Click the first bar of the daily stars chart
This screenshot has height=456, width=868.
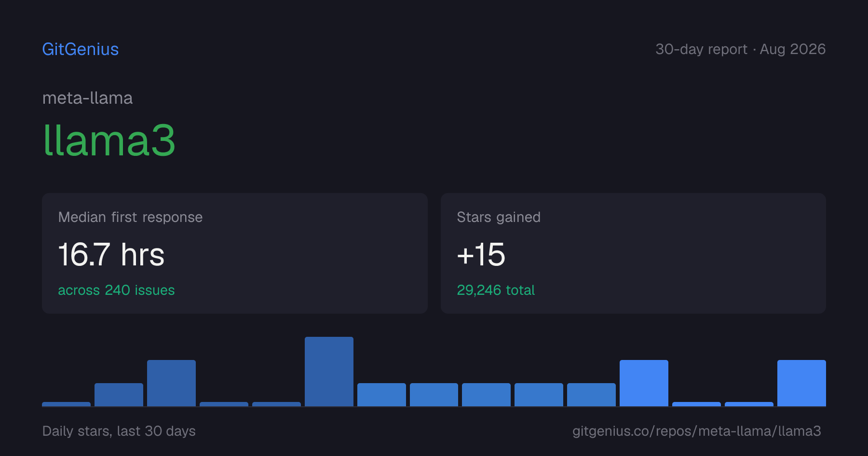click(66, 404)
